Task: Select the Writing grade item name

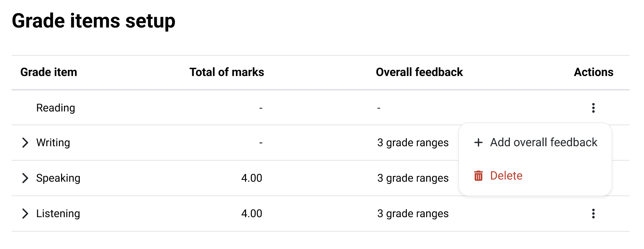Action: pyautogui.click(x=53, y=143)
